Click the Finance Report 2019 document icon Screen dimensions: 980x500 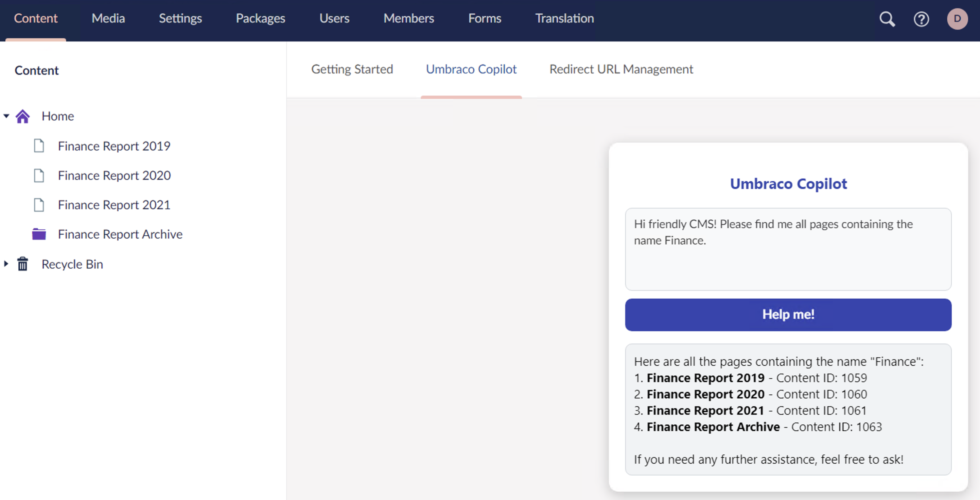click(39, 145)
